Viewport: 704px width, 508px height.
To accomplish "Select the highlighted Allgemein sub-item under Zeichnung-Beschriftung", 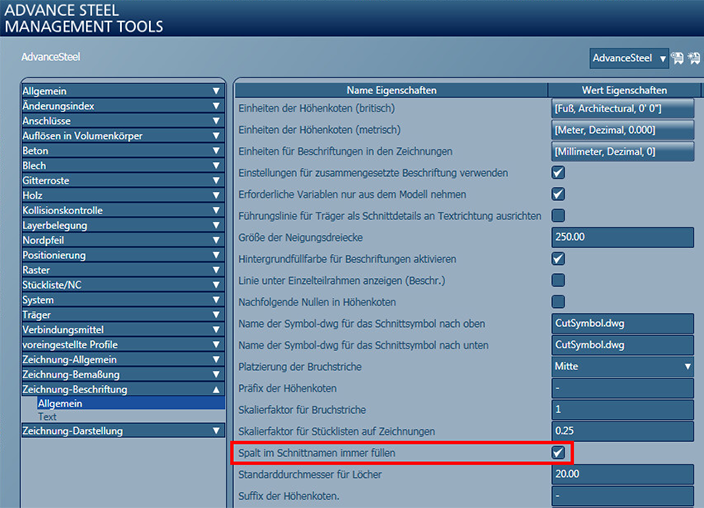I will tap(130, 403).
